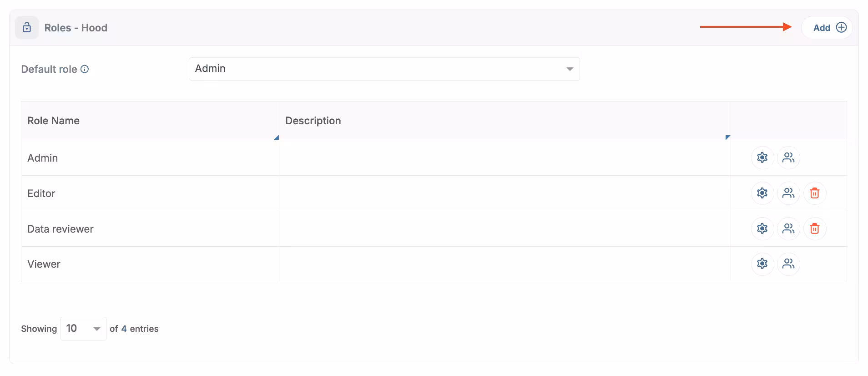Screen dimensions: 868x376
Task: Open permissions settings for Editor role
Action: point(762,193)
